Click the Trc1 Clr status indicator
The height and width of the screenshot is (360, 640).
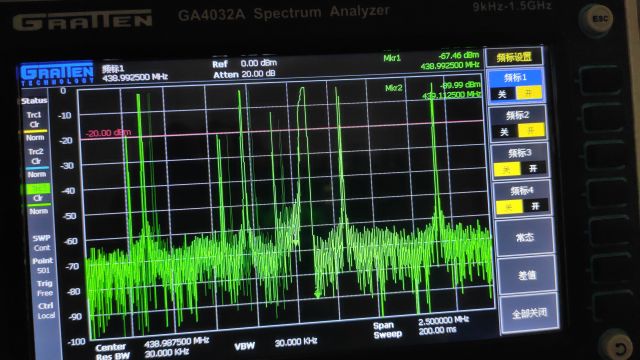point(34,120)
